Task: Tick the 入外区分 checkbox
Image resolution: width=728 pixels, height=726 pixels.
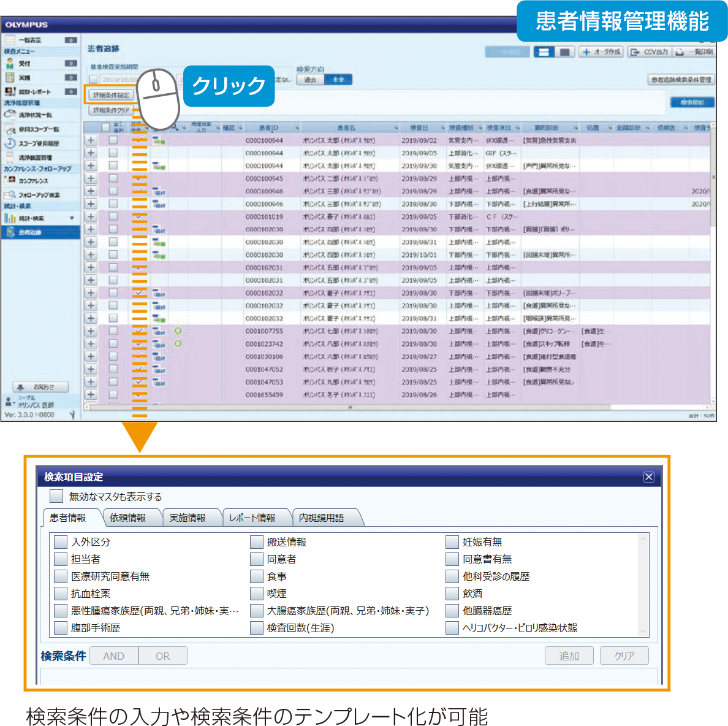Action: click(x=60, y=542)
